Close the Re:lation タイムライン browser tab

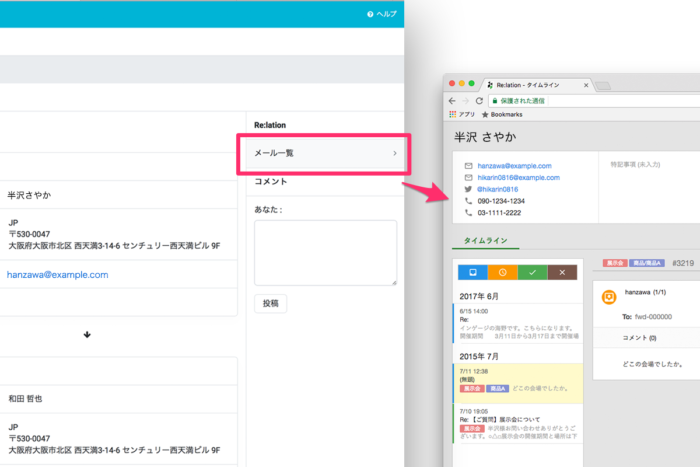coord(589,84)
